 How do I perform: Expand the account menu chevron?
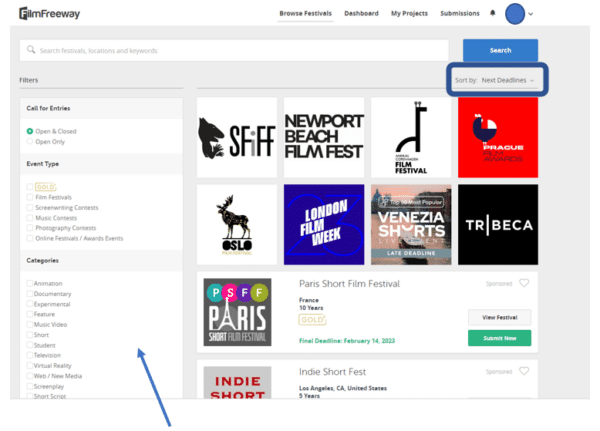(x=531, y=14)
